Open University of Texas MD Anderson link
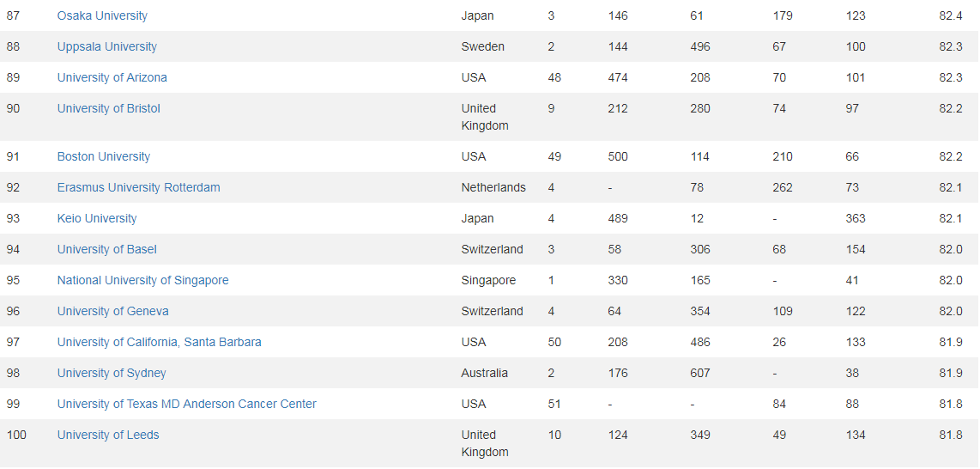 tap(186, 404)
